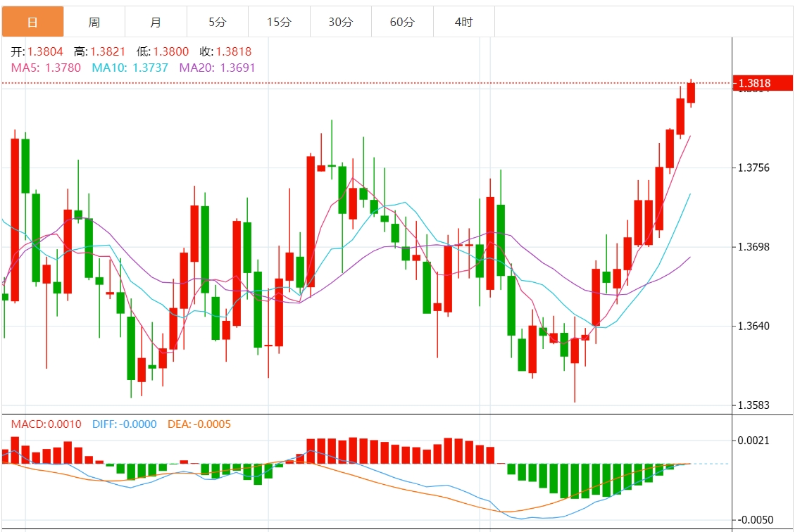
Task: Click the DEA: -0.0005 label
Action: 199,424
